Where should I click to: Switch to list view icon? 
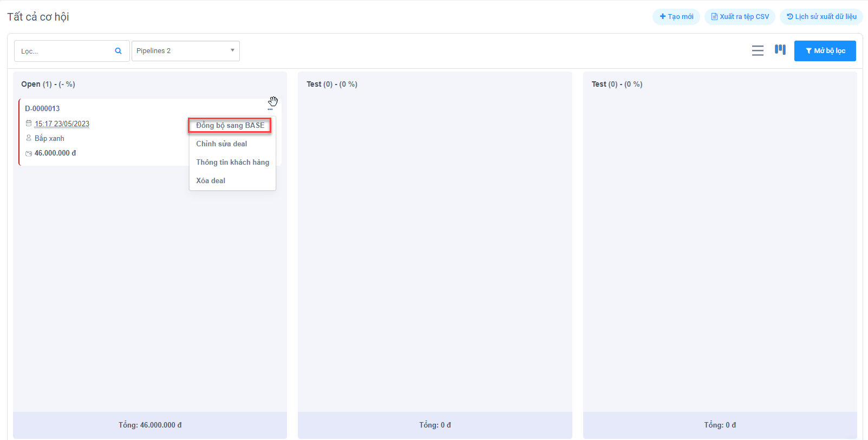coord(758,50)
